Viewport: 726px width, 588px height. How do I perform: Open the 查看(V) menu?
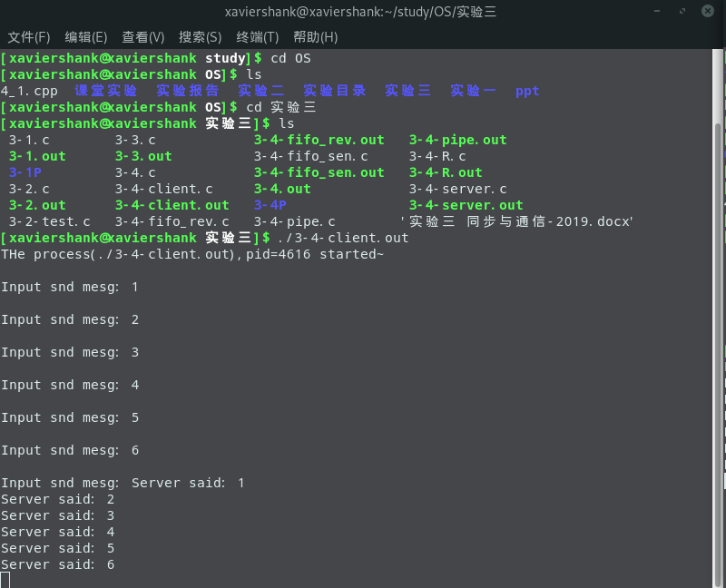[143, 37]
